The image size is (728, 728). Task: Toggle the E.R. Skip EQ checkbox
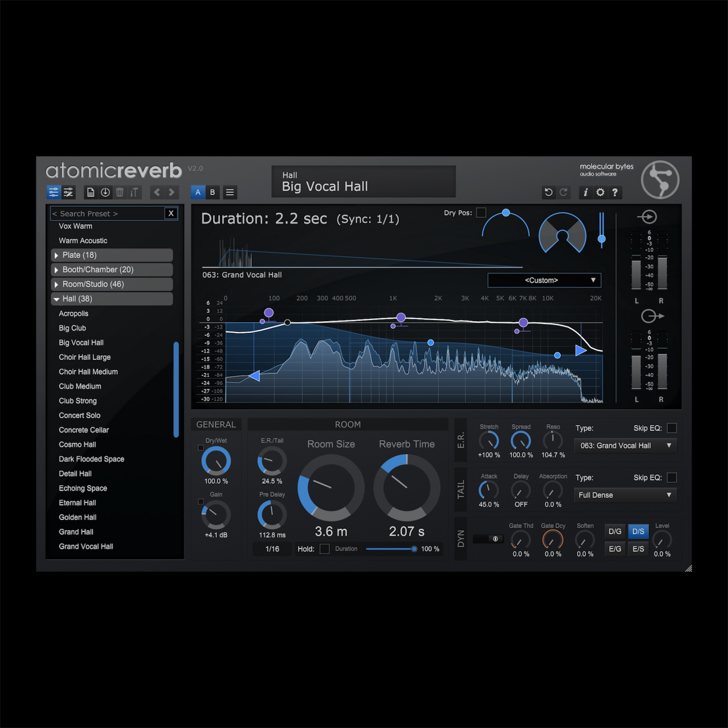672,428
